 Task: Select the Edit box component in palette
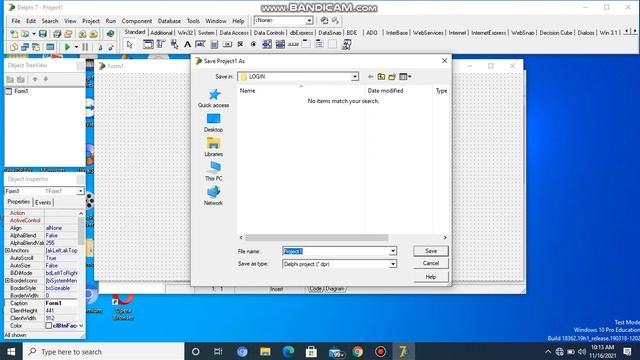(x=200, y=44)
